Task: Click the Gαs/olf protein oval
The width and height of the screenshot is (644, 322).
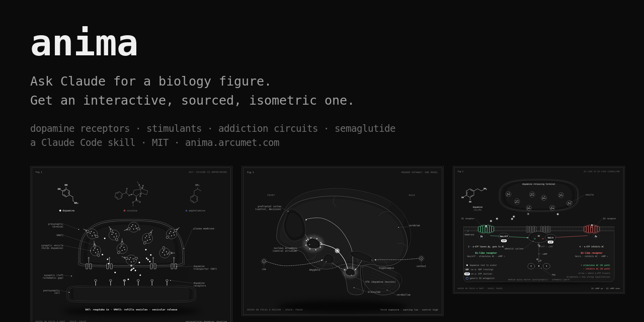Action: point(504,236)
